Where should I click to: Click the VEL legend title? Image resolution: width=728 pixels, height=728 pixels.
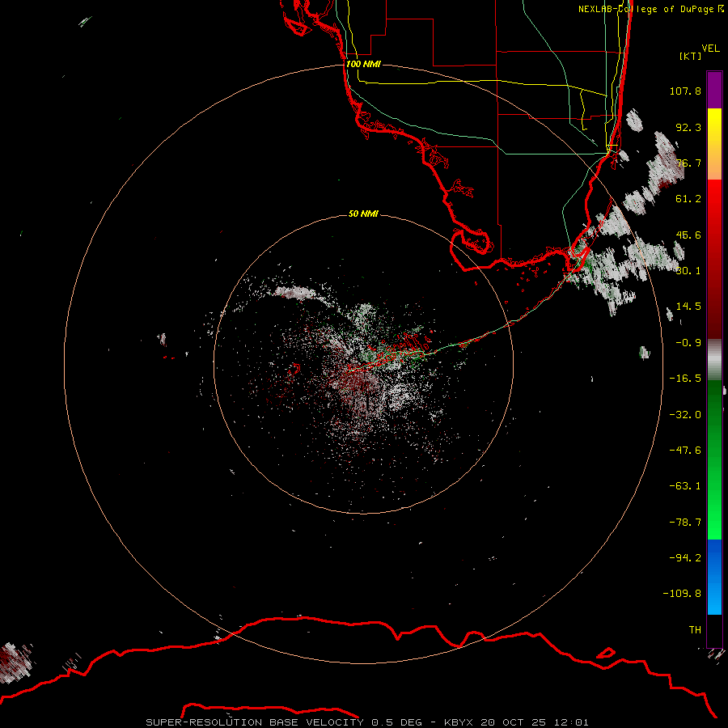[x=710, y=49]
